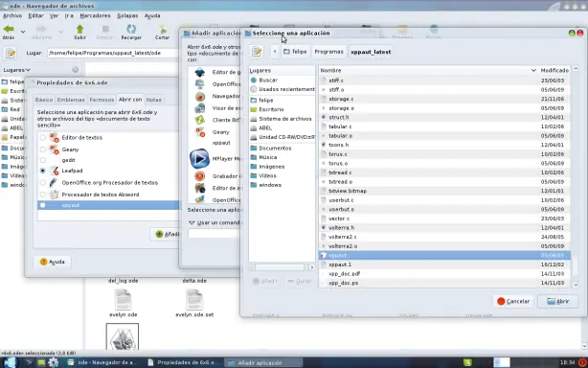Select the volterra2.c file row
The width and height of the screenshot is (588, 368).
(x=444, y=237)
